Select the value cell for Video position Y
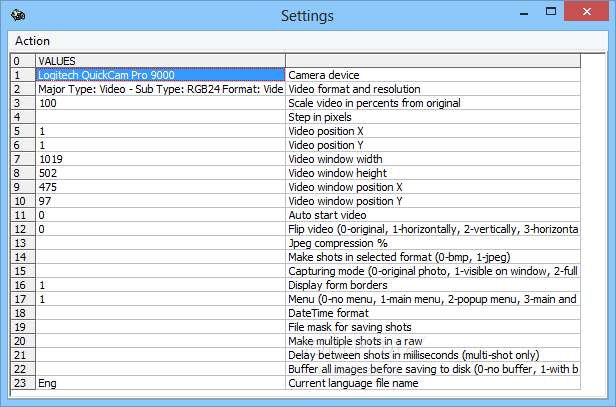Screen dimensions: 616x407 (x=160, y=145)
